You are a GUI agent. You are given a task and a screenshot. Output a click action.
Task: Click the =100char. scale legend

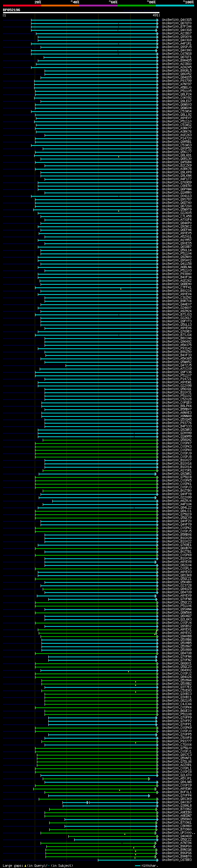[x=147, y=865]
